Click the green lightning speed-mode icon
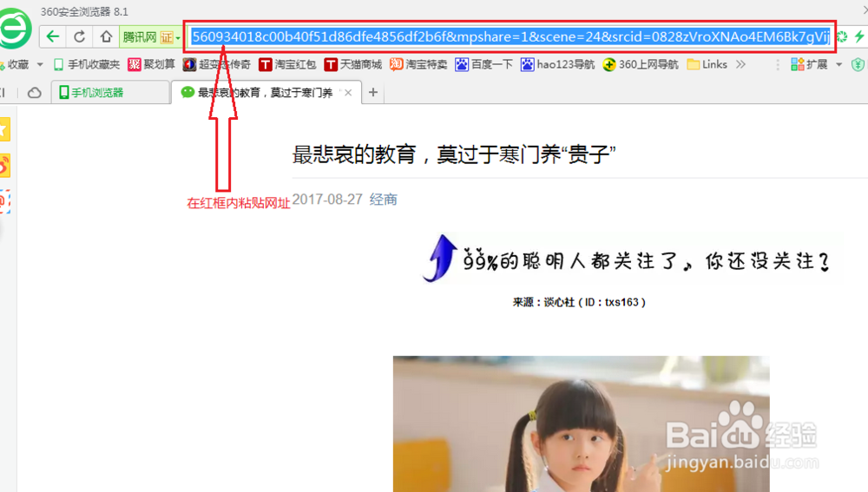The height and width of the screenshot is (492, 868). [x=859, y=37]
